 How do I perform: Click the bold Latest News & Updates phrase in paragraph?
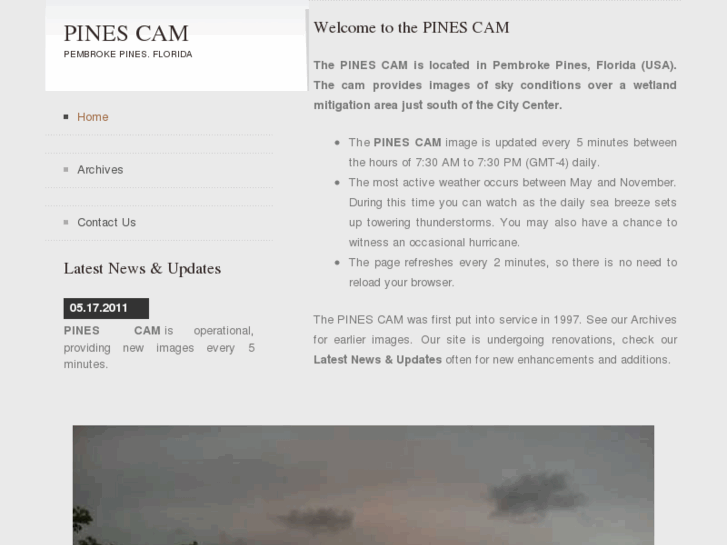(x=377, y=360)
